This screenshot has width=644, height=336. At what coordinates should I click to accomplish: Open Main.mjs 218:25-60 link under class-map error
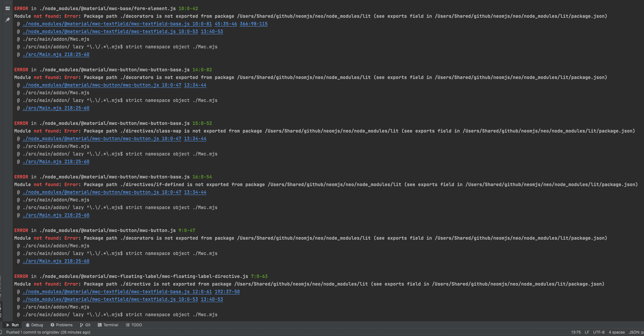click(x=56, y=162)
